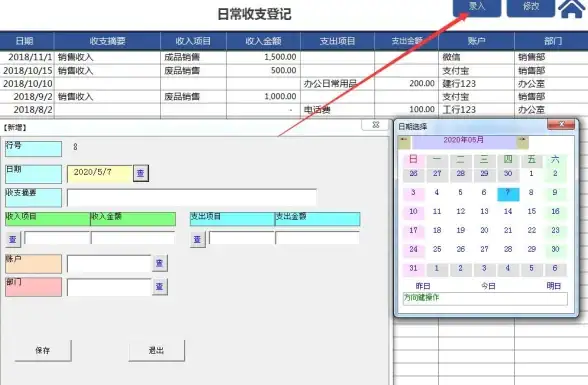
Task: Click the 日期 input field showing 2020/5/7
Action: point(100,174)
